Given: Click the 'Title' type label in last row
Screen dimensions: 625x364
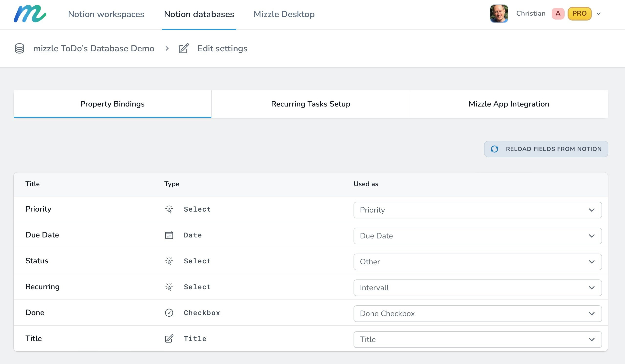Looking at the screenshot, I should tap(195, 339).
